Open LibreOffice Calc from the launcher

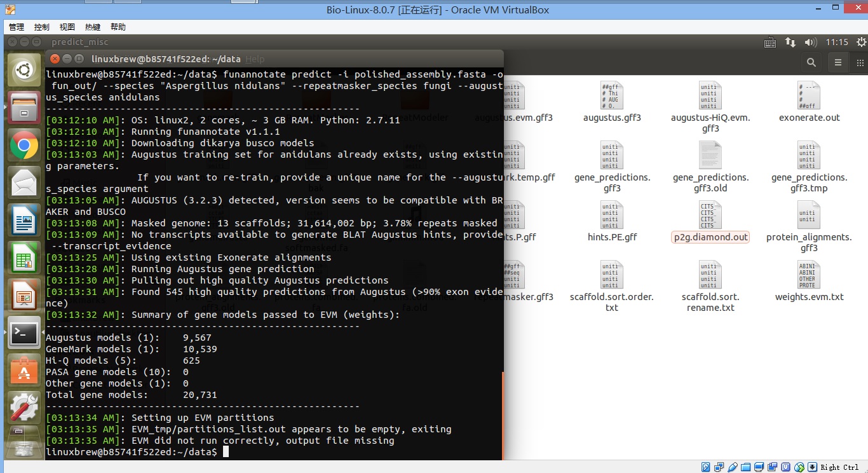[x=24, y=258]
